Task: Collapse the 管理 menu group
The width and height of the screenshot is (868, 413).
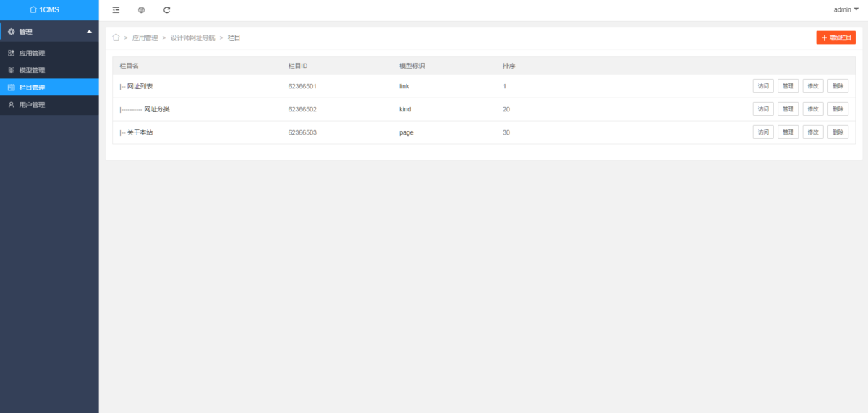Action: (89, 32)
